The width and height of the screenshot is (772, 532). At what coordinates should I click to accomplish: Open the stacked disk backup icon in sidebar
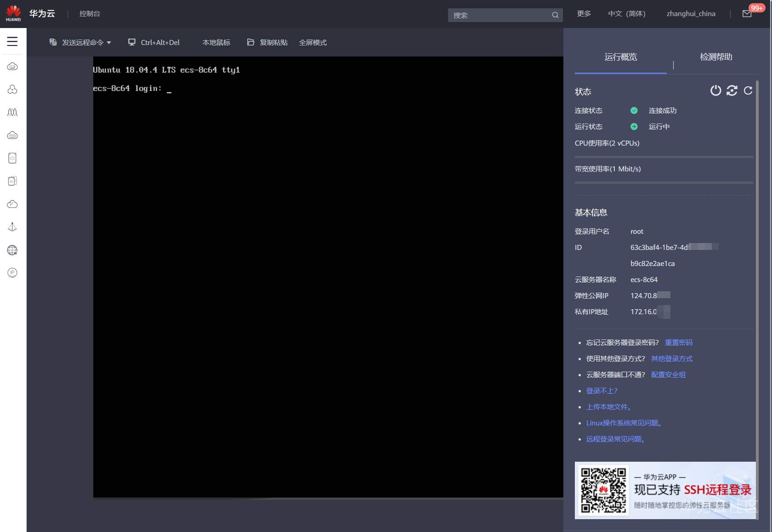pos(12,181)
